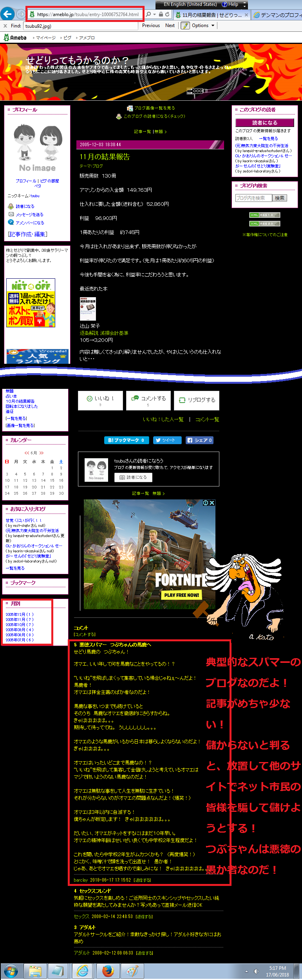Image resolution: width=302 pixels, height=980 pixels.
Task: Open the 記事作成・編集 link
Action: point(27,234)
